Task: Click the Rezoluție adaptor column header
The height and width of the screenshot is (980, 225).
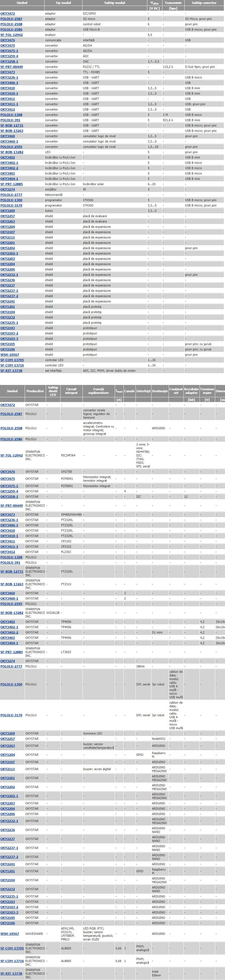Action: click(192, 391)
